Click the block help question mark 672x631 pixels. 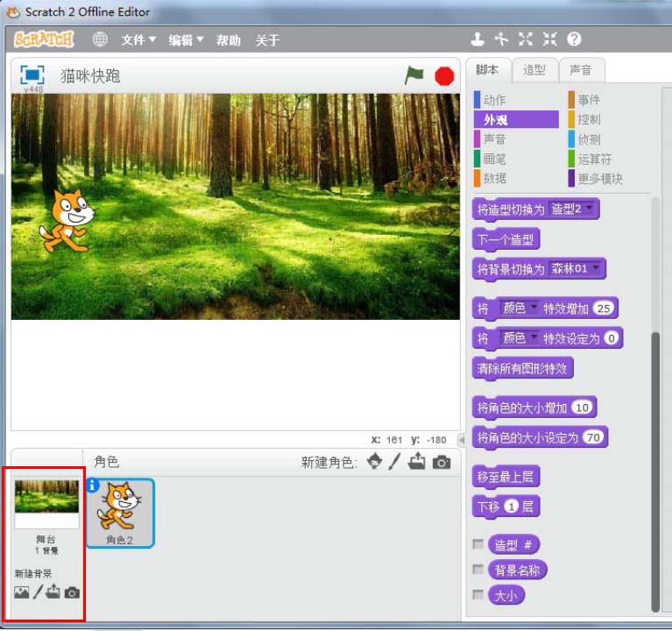point(575,39)
